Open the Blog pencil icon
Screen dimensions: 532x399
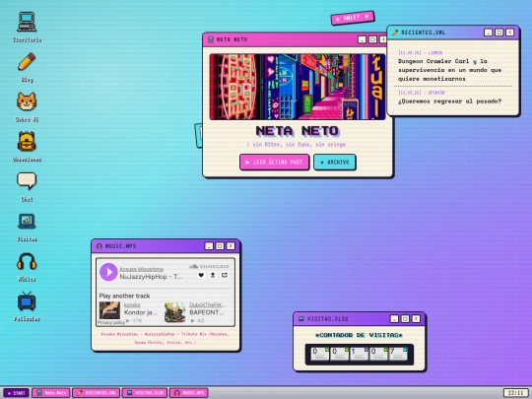(27, 67)
